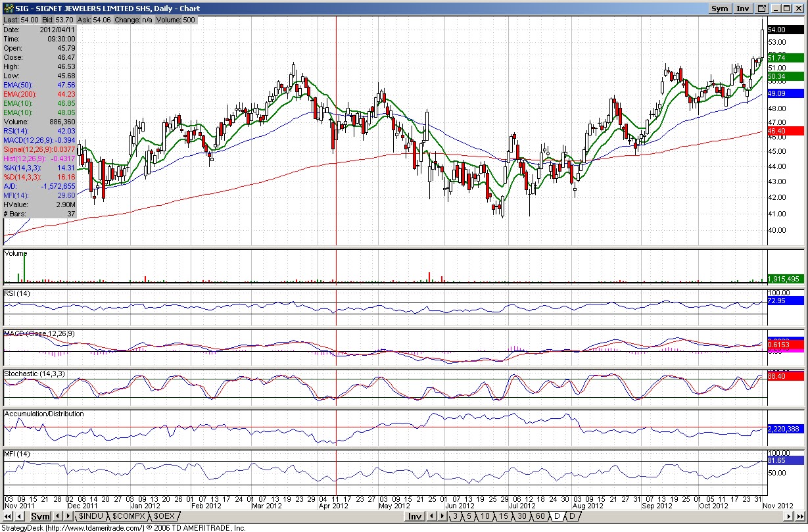Viewport: 808px width, 532px height.
Task: Click the Sym button in title bar
Action: pos(720,9)
